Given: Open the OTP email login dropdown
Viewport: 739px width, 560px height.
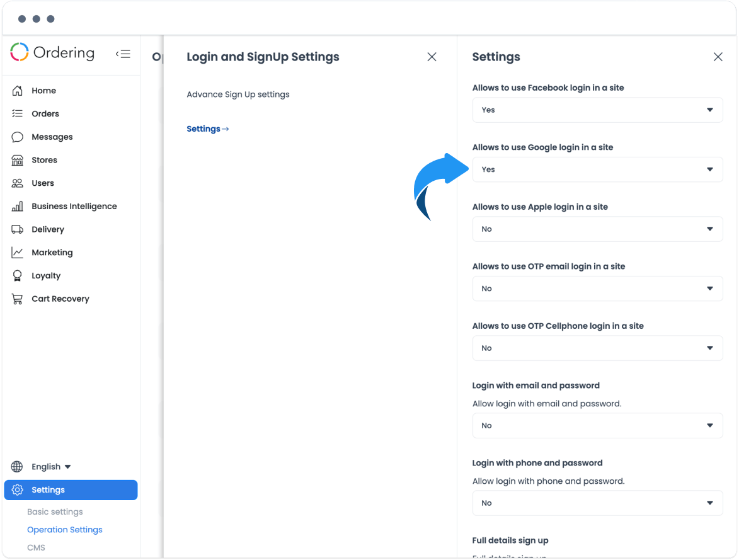Looking at the screenshot, I should 598,289.
